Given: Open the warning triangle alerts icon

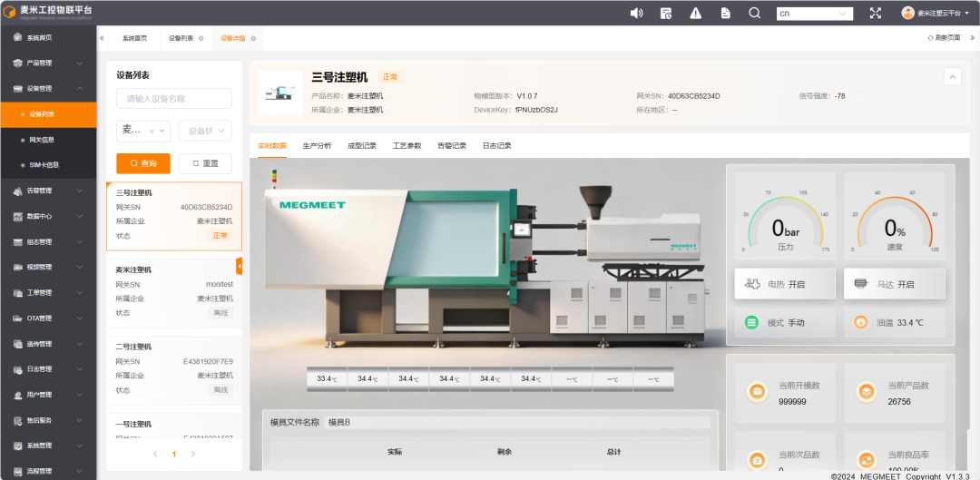Looking at the screenshot, I should click(x=696, y=13).
